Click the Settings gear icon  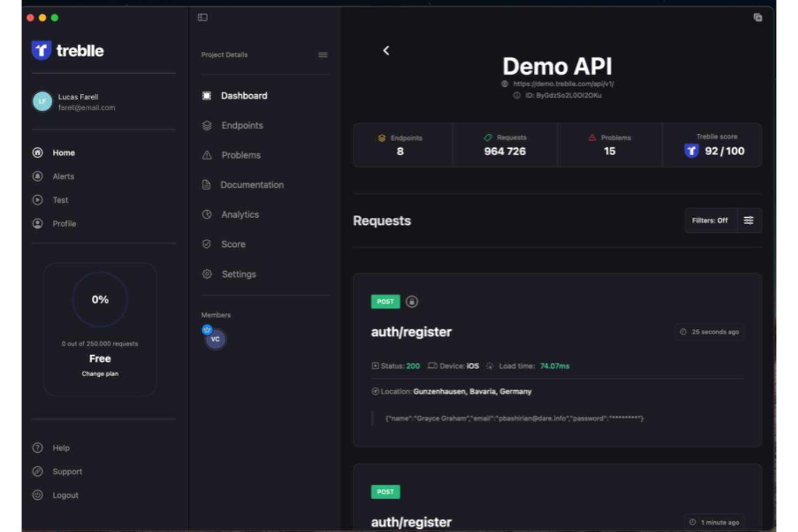click(x=207, y=274)
